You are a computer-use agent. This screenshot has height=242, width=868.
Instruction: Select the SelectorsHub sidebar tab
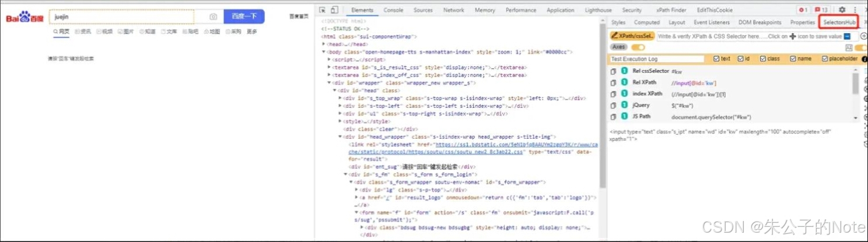[840, 22]
